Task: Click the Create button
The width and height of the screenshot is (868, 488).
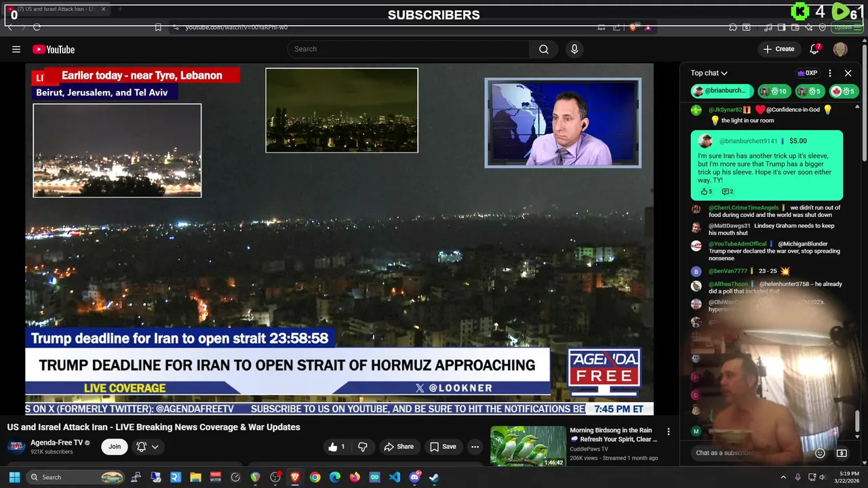Action: 778,49
